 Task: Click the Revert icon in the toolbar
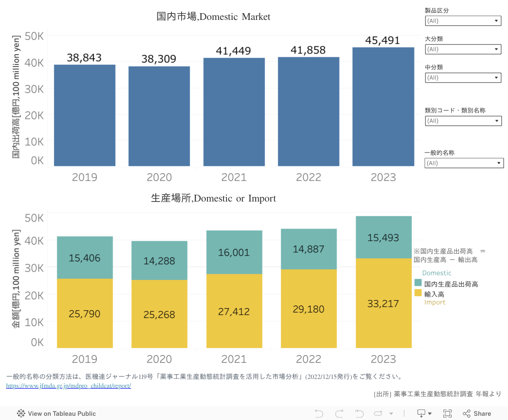point(359,413)
